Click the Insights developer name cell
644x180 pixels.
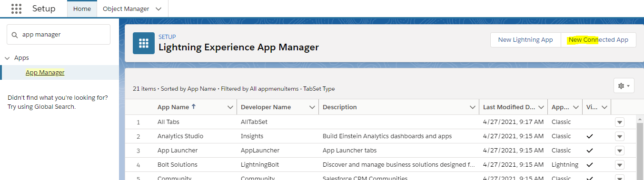[x=252, y=136]
